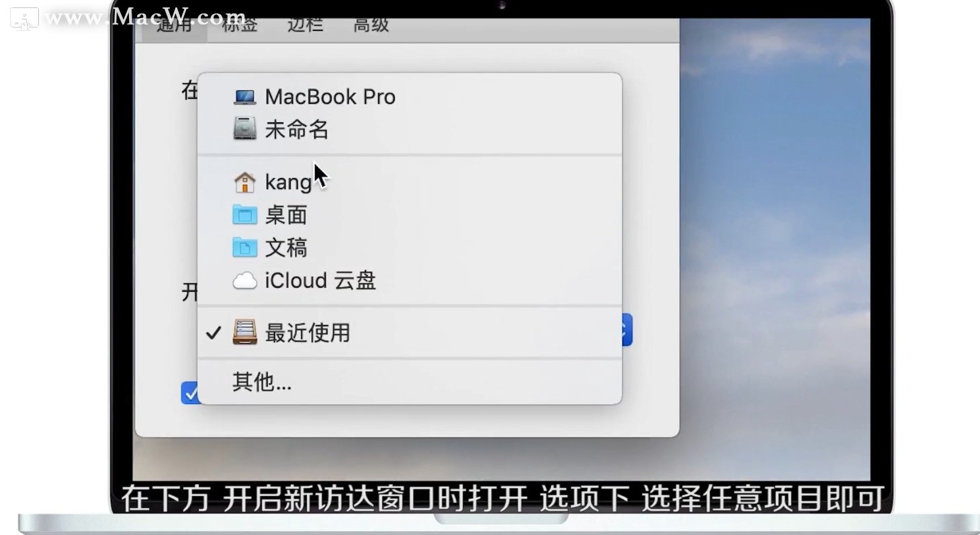Click the drawer icon beside 最近使用
Image resolution: width=980 pixels, height=535 pixels.
point(244,333)
